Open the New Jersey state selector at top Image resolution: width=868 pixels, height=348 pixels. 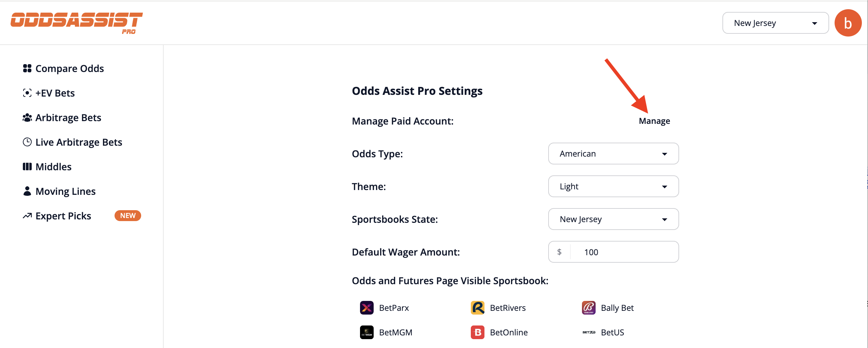click(775, 23)
